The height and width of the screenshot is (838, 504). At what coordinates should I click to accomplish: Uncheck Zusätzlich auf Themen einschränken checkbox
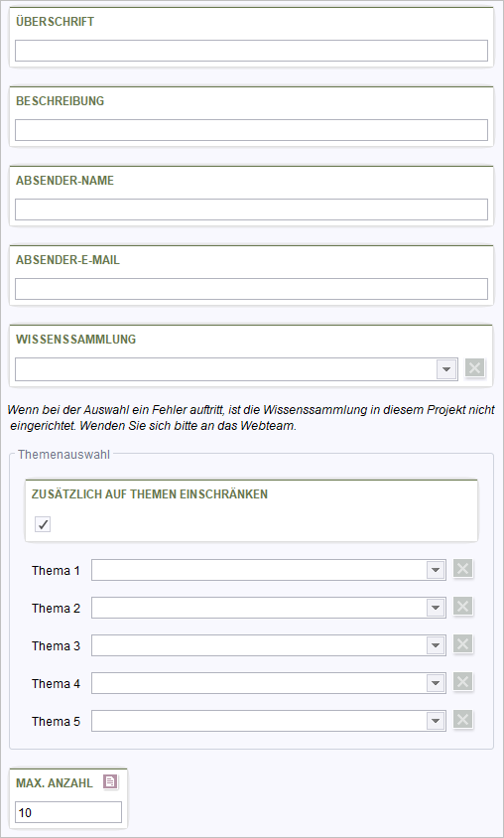tap(43, 524)
